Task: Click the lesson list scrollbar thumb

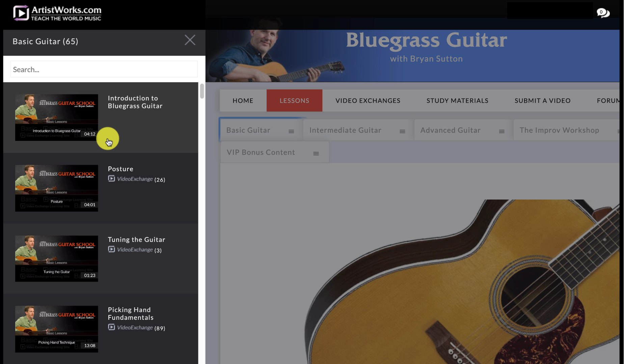Action: tap(202, 91)
